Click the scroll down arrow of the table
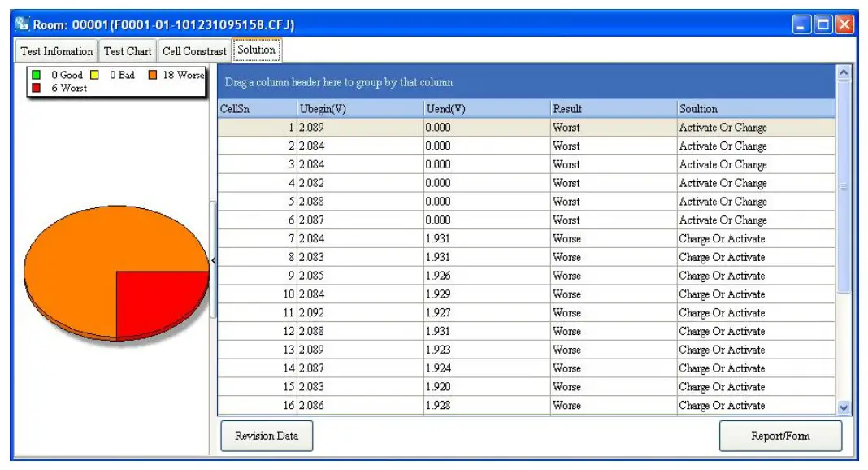The width and height of the screenshot is (868, 470). pyautogui.click(x=844, y=408)
